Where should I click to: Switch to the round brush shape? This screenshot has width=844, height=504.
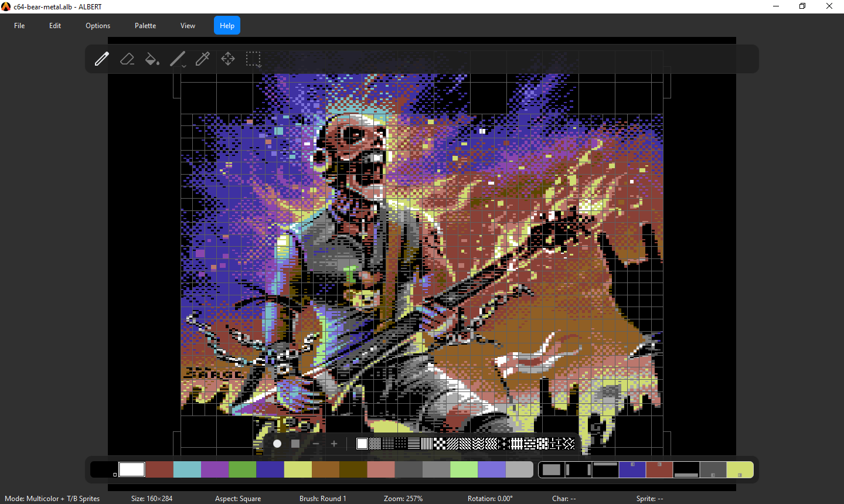pyautogui.click(x=277, y=444)
